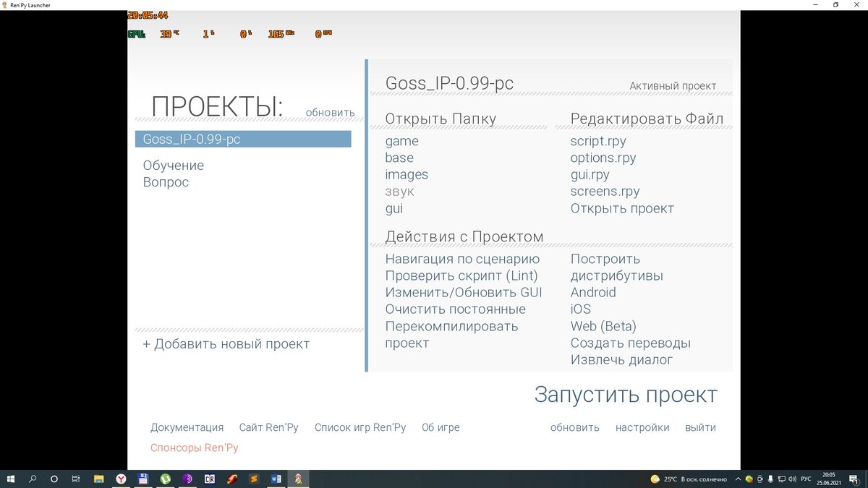Click Goss_IP-0.99-pc active project title
The width and height of the screenshot is (868, 488).
(449, 83)
